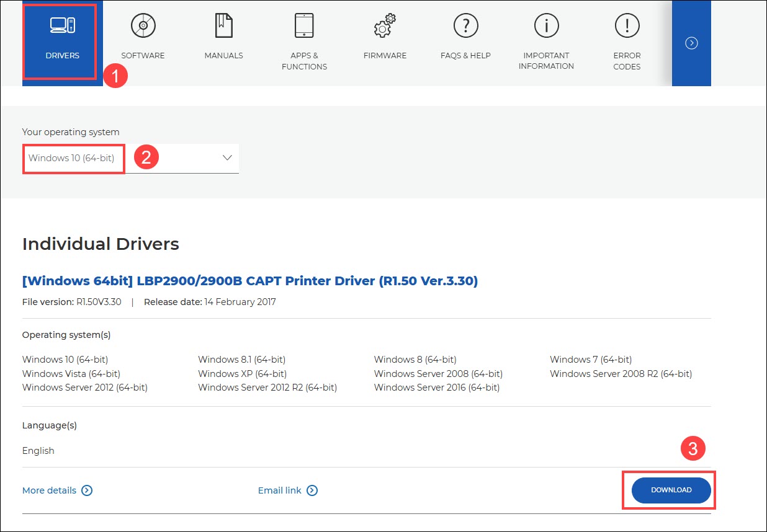Open the operating system dropdown
This screenshot has width=767, height=532.
point(130,158)
